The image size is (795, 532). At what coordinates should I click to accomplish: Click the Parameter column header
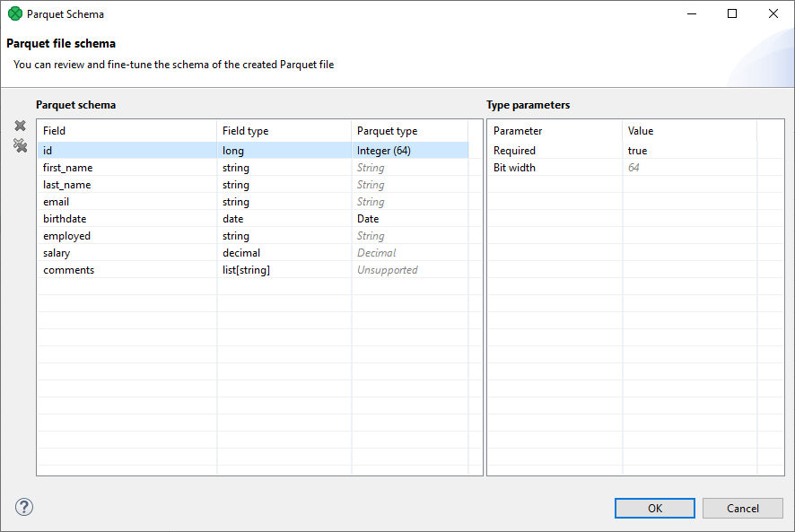(x=554, y=131)
